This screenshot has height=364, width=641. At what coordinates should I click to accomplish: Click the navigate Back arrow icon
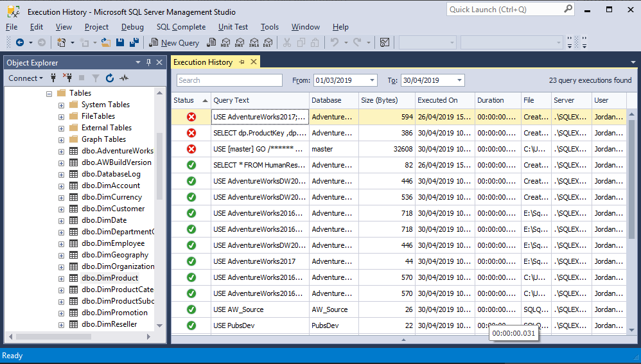coord(20,42)
